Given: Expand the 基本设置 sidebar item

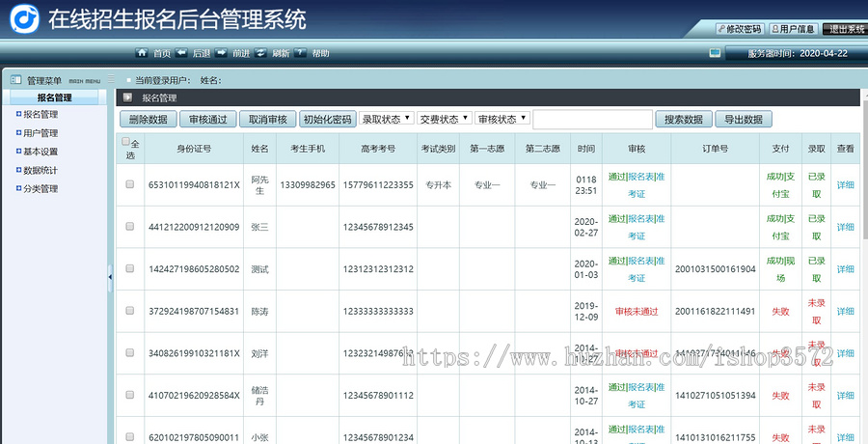Looking at the screenshot, I should click(19, 152).
